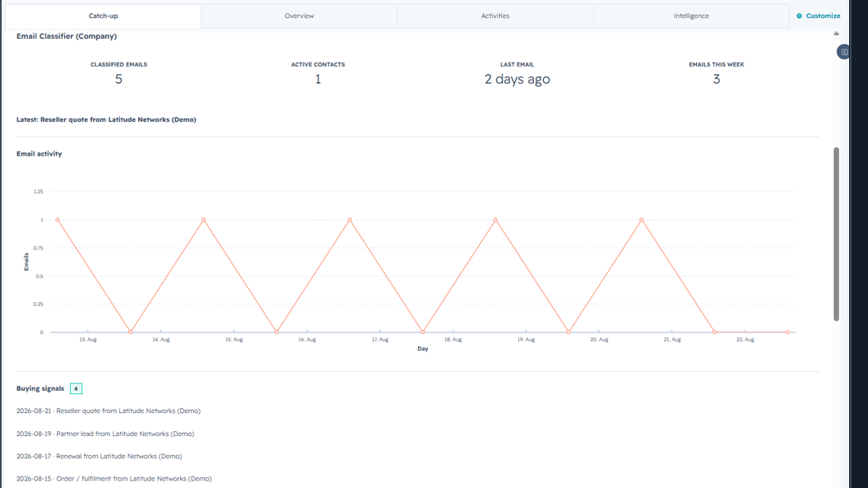This screenshot has width=868, height=488.
Task: Go to the Activities tab
Action: pyautogui.click(x=495, y=16)
